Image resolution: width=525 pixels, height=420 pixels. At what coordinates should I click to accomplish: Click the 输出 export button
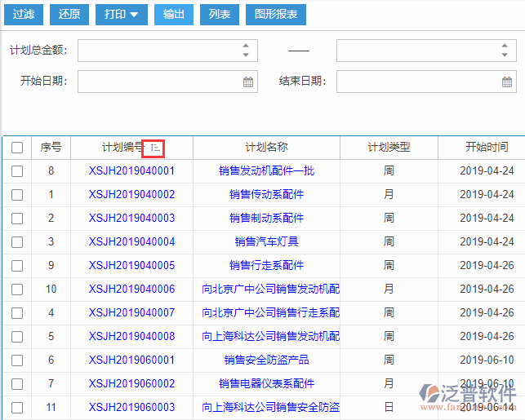[173, 15]
